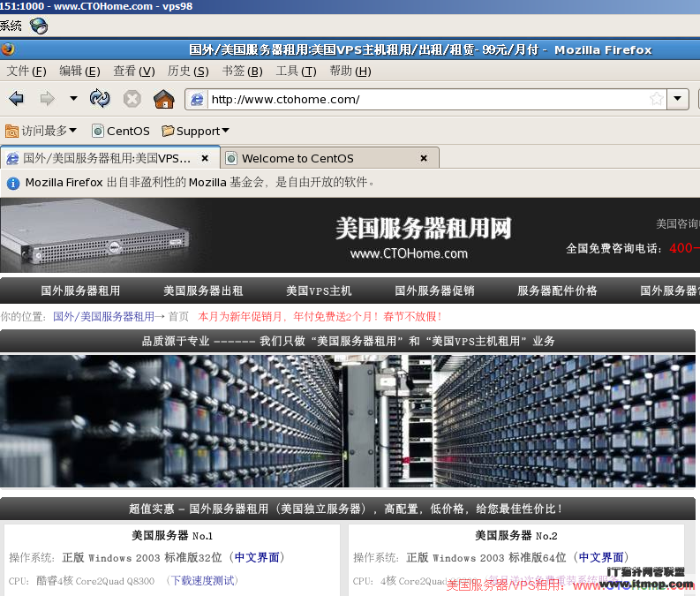The image size is (700, 596).
Task: Click the CentOS bookmark page icon
Action: pos(98,131)
